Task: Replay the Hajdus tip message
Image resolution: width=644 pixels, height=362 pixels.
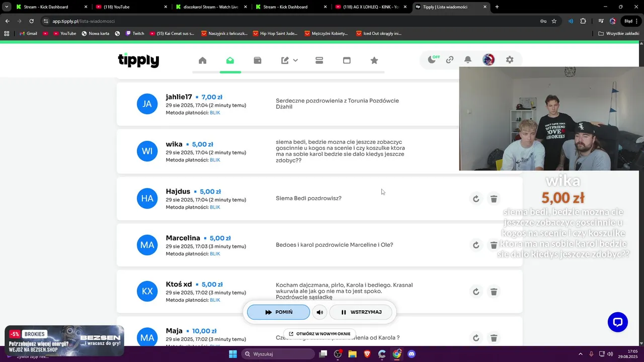Action: 476,199
